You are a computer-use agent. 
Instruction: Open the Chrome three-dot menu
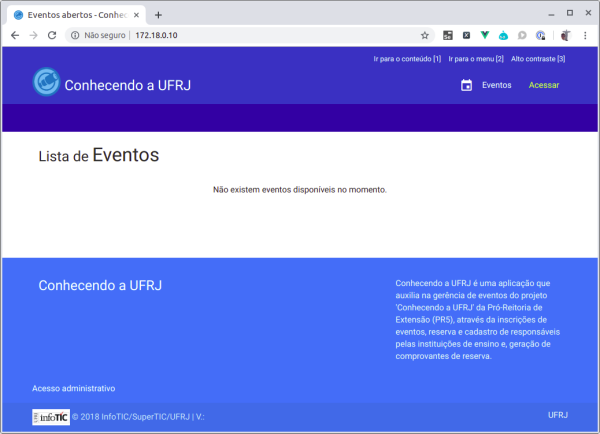pyautogui.click(x=585, y=36)
